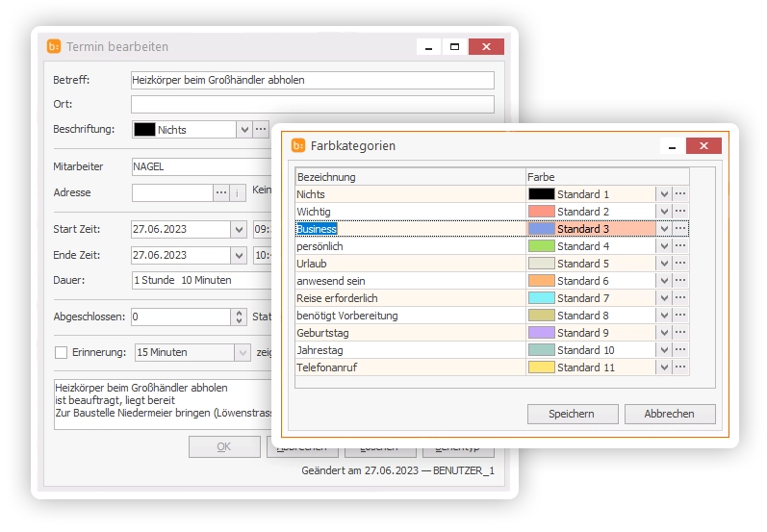Viewport: 767px width, 532px height.
Task: Open the Start Zeit date dropdown
Action: (x=239, y=229)
